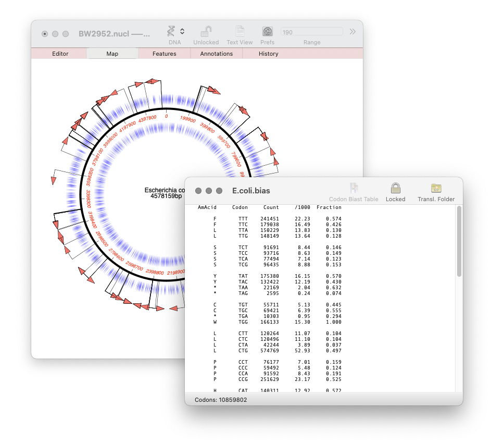Switch to the Features tab
The width and height of the screenshot is (504, 443).
164,54
